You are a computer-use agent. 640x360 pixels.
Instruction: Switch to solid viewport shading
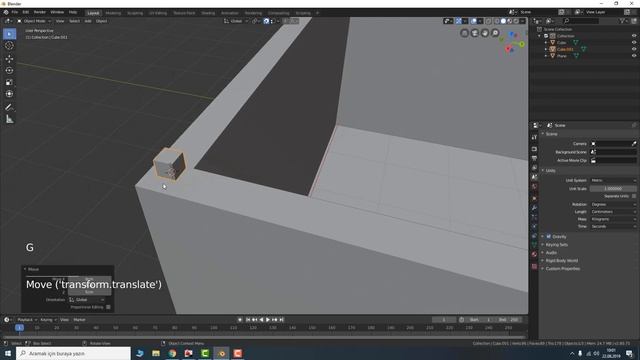coord(503,21)
